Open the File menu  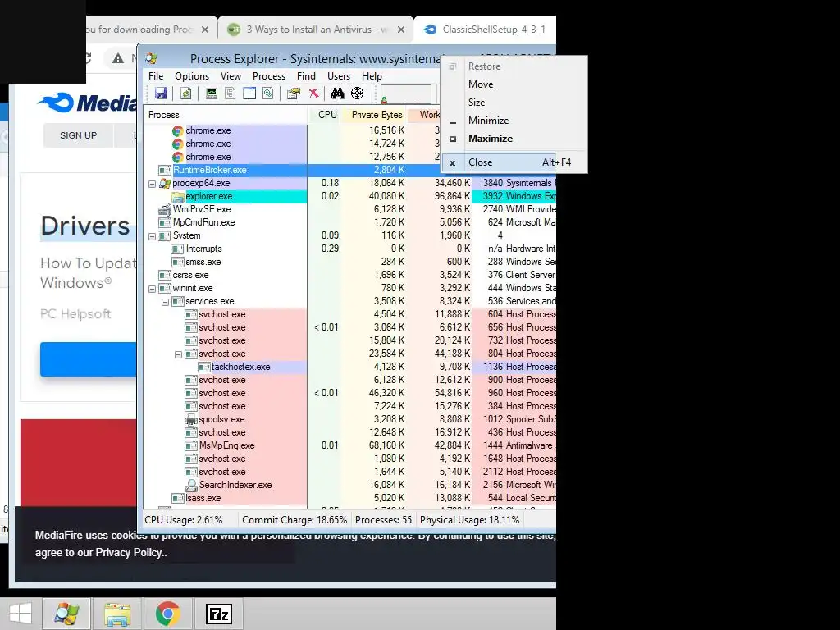[156, 76]
